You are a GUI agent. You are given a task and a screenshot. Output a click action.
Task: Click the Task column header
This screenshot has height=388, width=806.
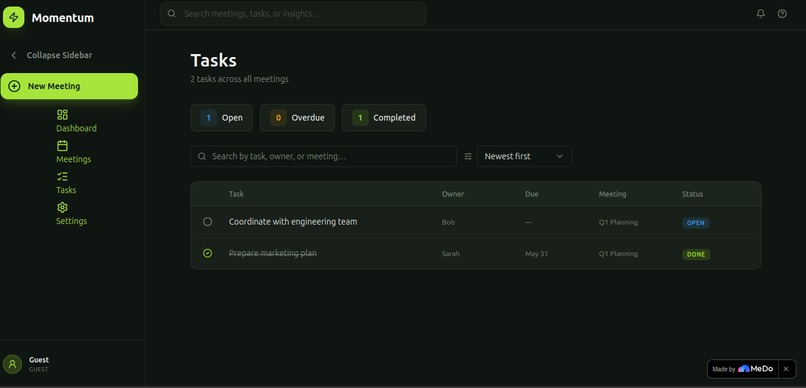tap(236, 194)
